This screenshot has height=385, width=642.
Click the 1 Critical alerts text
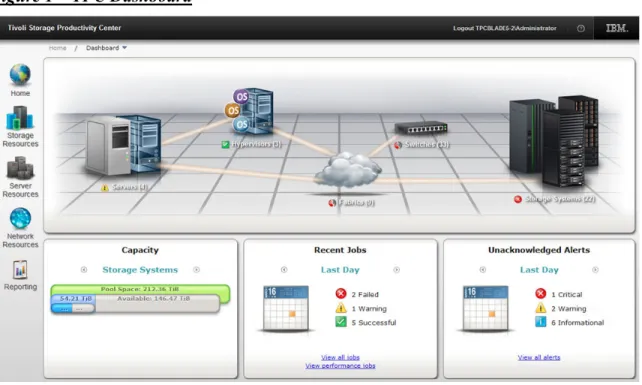[x=567, y=294]
